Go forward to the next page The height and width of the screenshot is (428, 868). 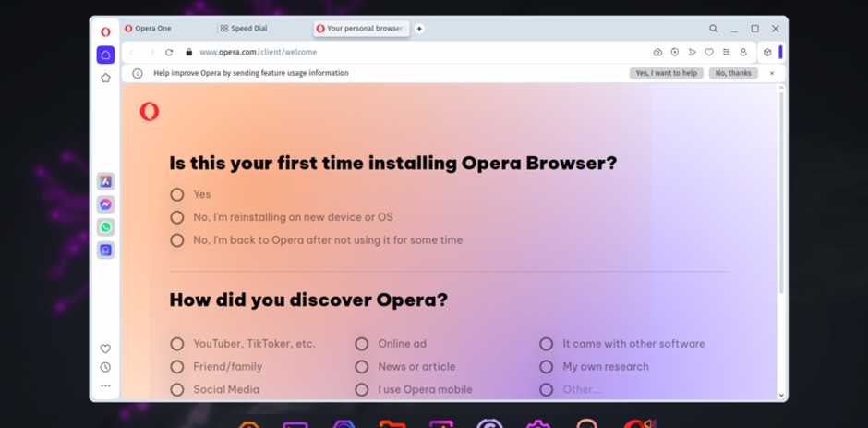point(151,52)
